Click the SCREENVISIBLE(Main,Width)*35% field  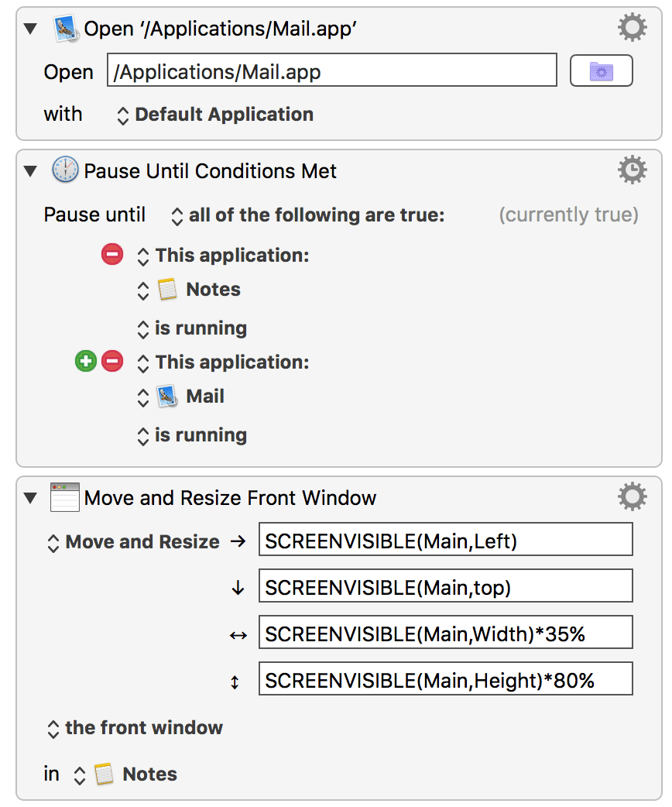tap(445, 634)
